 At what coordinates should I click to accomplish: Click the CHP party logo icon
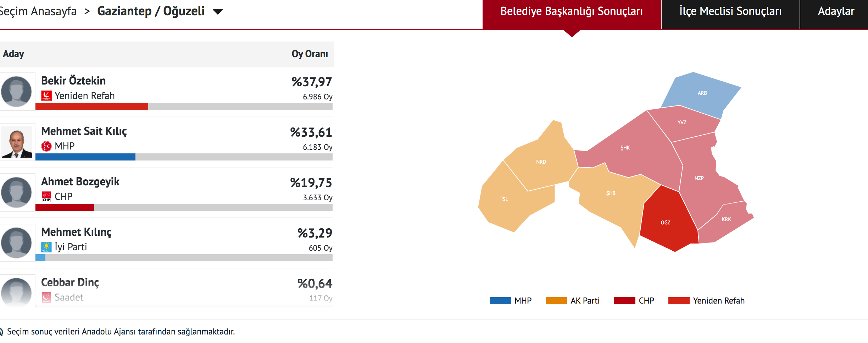(x=46, y=197)
